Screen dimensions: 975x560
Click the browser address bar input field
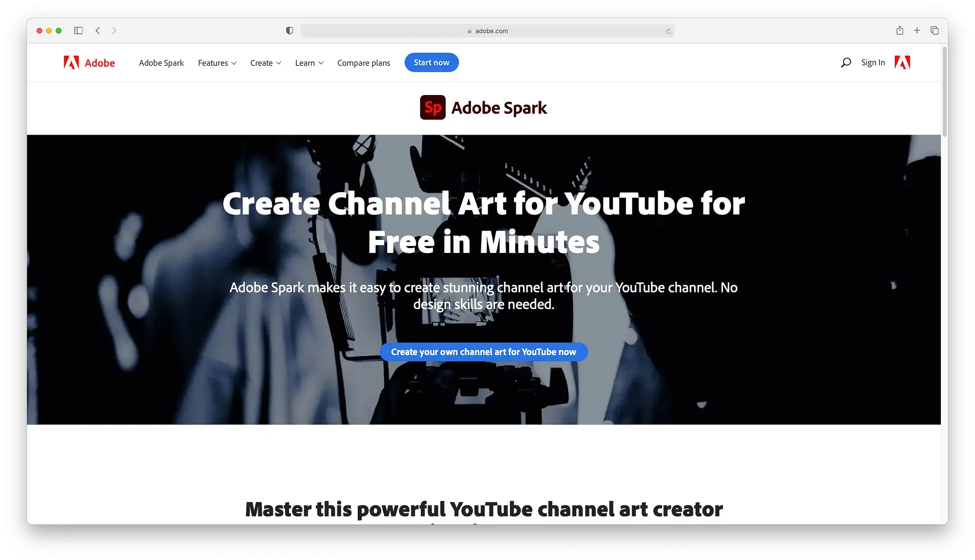point(487,30)
